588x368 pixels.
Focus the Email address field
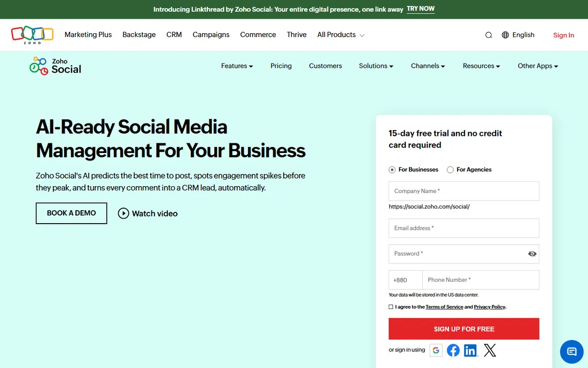pyautogui.click(x=464, y=228)
